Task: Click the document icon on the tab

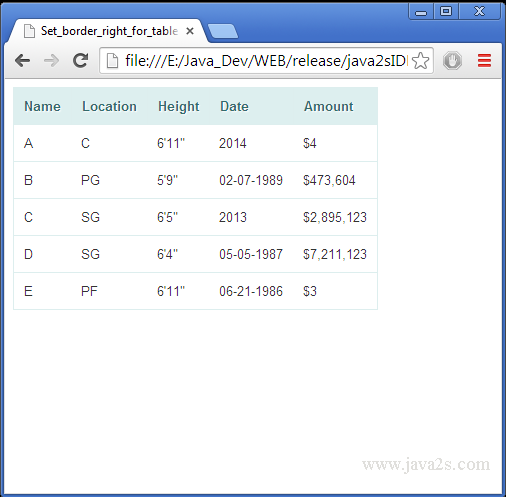Action: tap(29, 31)
